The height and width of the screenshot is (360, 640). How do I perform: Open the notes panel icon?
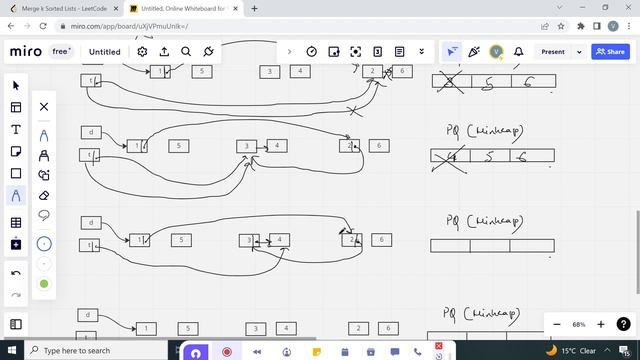[x=400, y=52]
